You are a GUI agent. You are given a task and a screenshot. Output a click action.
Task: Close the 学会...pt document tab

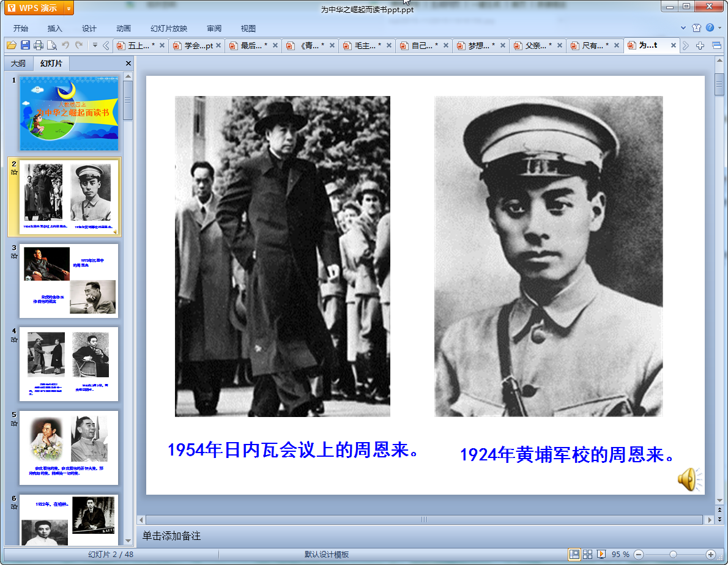[x=219, y=46]
